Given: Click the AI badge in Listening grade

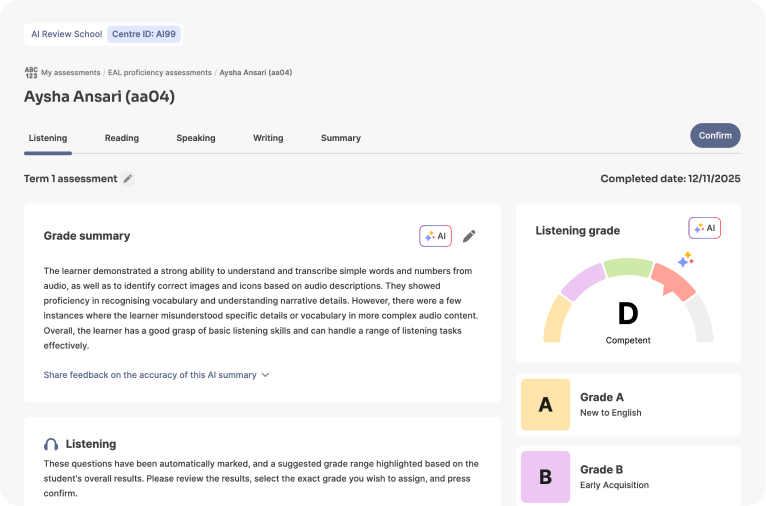Looking at the screenshot, I should click(x=704, y=228).
